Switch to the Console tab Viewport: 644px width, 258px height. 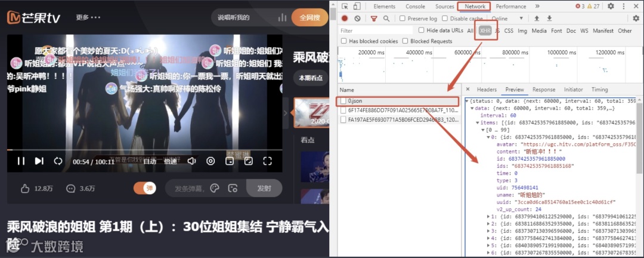pyautogui.click(x=415, y=7)
